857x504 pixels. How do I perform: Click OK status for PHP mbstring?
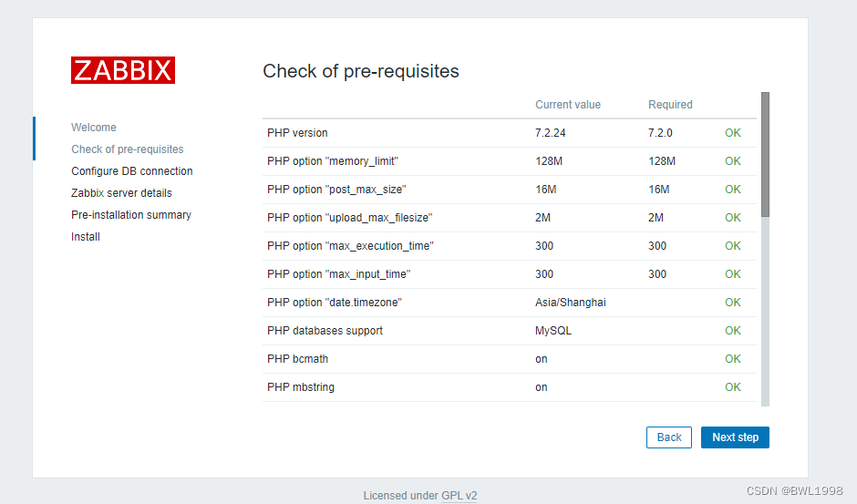click(x=733, y=387)
